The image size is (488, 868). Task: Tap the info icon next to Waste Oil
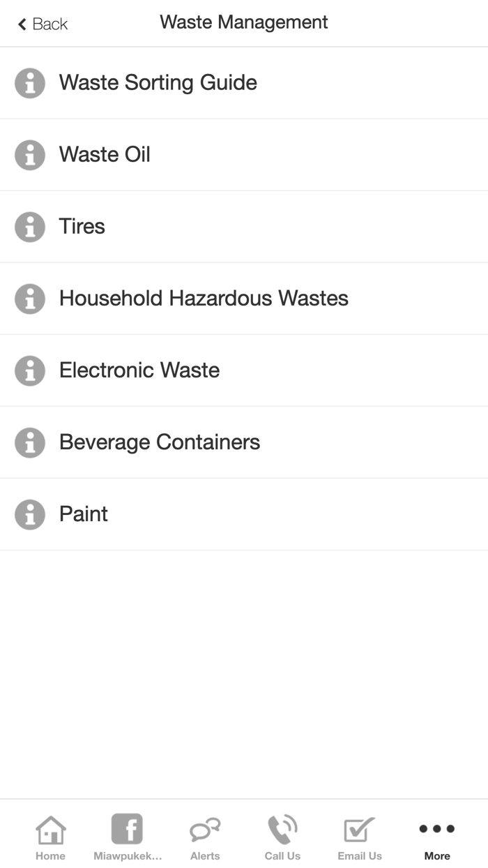(29, 154)
